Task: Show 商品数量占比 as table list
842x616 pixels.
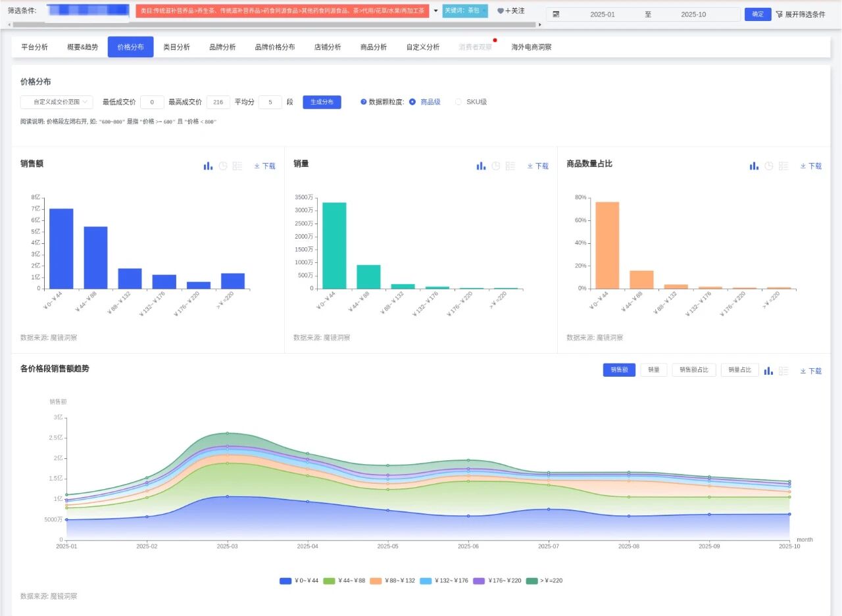Action: (783, 166)
